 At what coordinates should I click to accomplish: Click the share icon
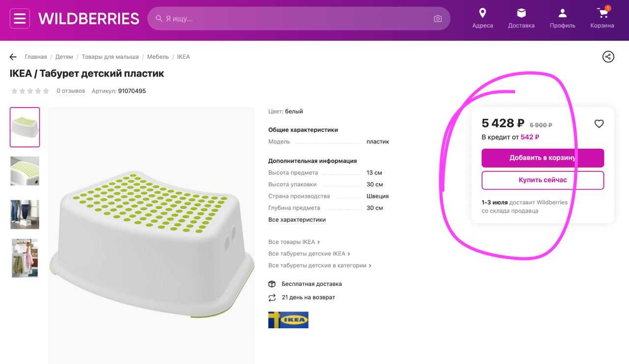click(x=608, y=56)
